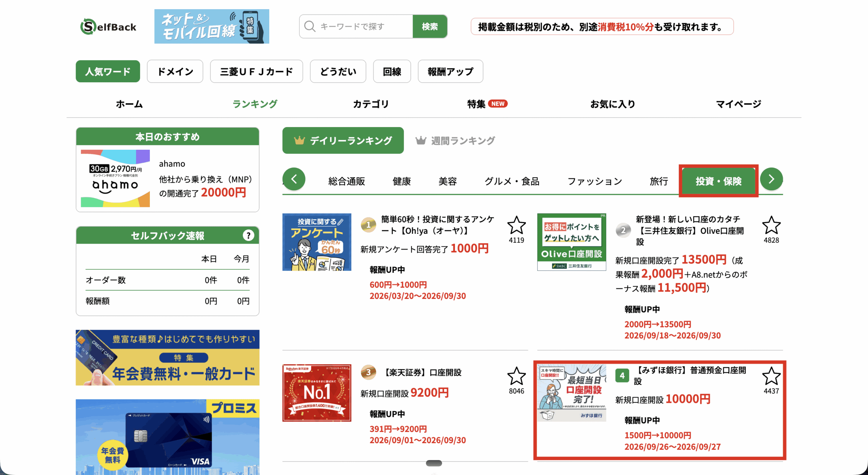Open the Olive口座開設 thumbnail
The image size is (868, 475).
point(572,242)
